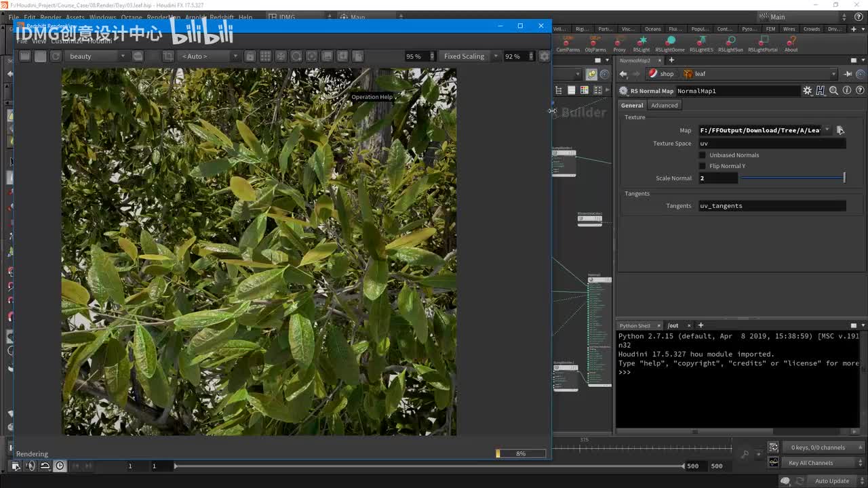Image resolution: width=868 pixels, height=488 pixels.
Task: Click the parameter gear settings icon
Action: [x=807, y=91]
